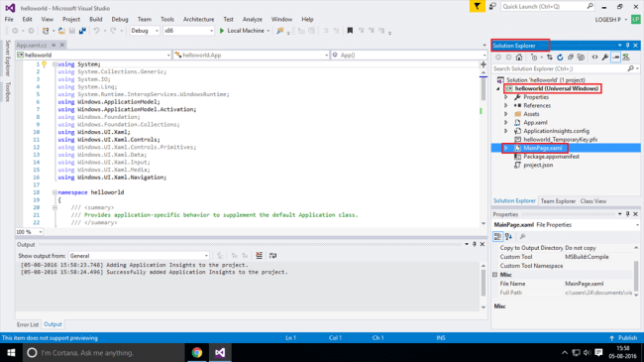Click Property Pages wrench in Properties panel

click(x=522, y=236)
